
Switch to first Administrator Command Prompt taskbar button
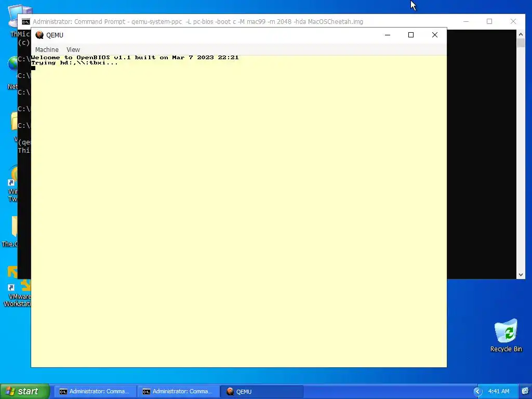pyautogui.click(x=95, y=392)
